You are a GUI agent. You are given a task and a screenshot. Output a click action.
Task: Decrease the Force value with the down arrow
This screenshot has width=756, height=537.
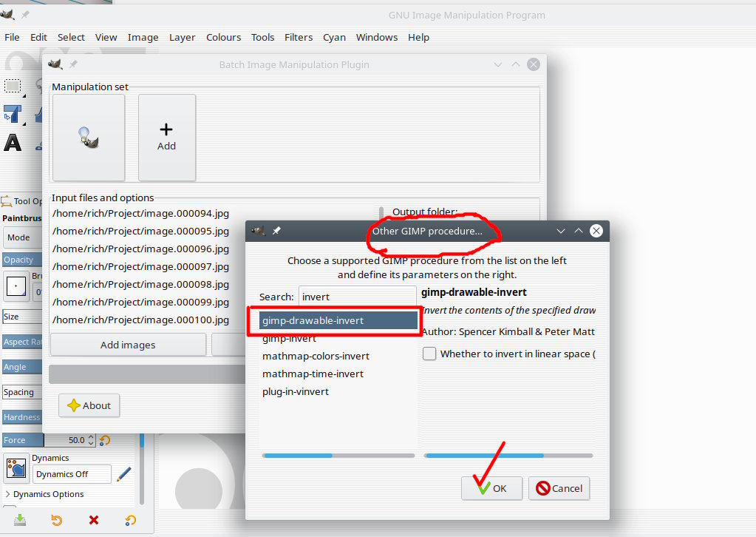[91, 443]
